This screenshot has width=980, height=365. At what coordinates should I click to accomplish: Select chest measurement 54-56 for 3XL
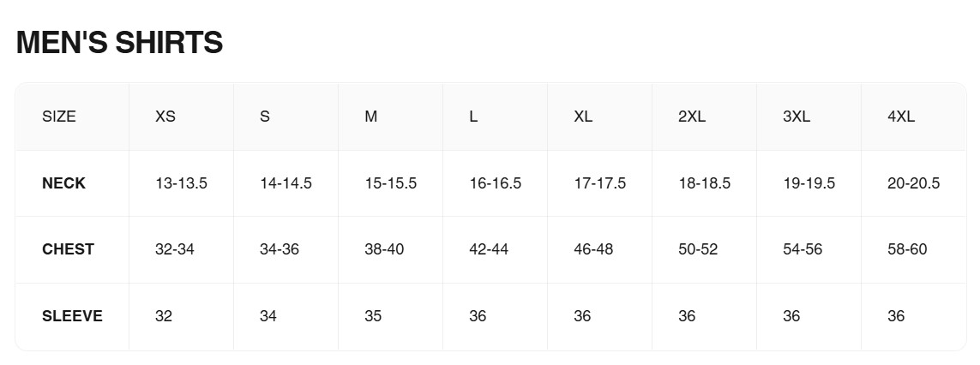pyautogui.click(x=802, y=249)
